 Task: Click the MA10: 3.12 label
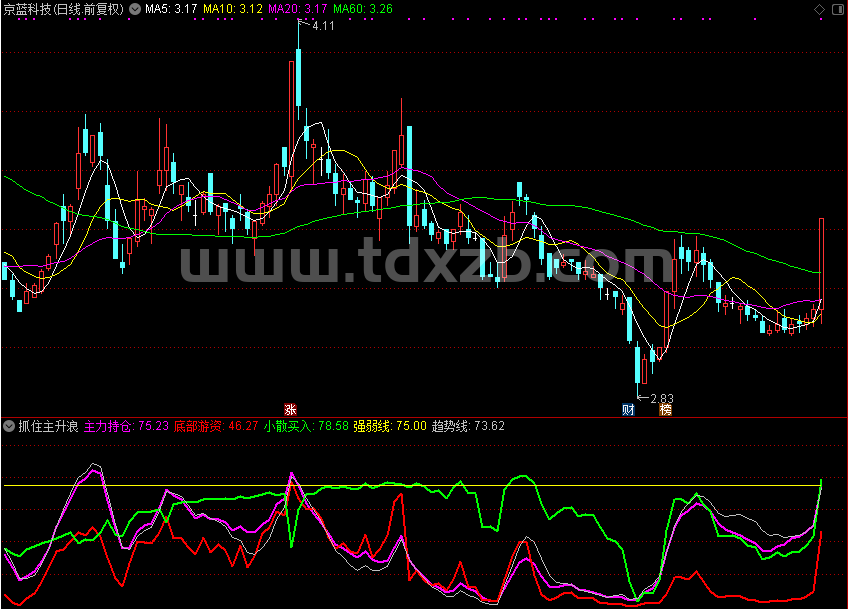tap(233, 9)
